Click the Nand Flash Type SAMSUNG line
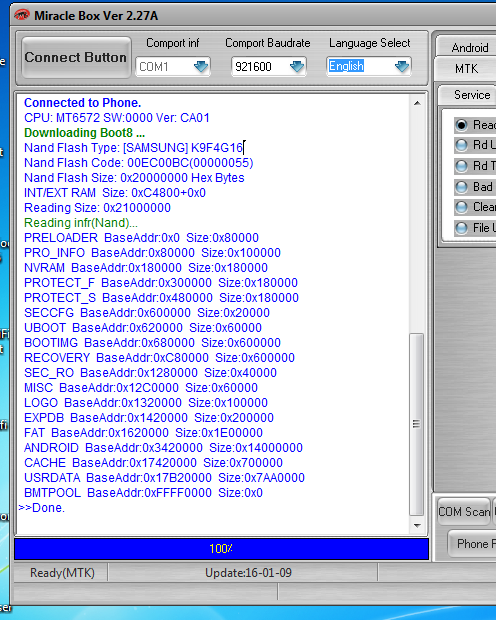 tap(133, 148)
